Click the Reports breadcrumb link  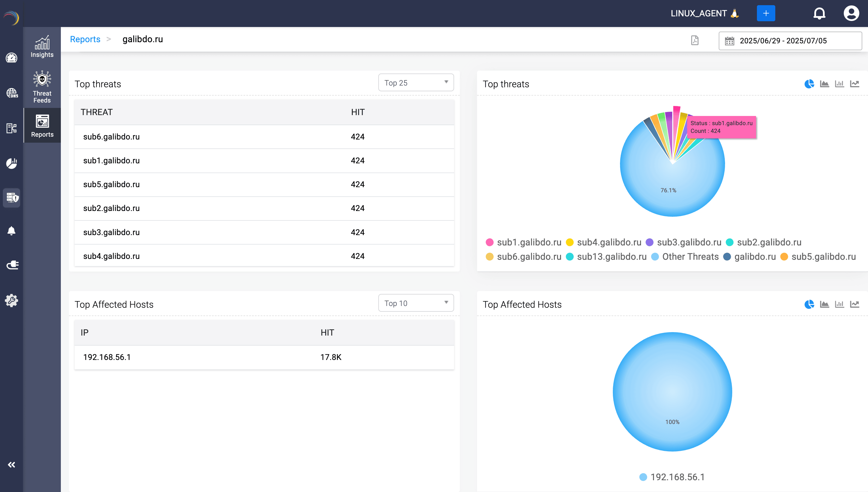point(85,39)
